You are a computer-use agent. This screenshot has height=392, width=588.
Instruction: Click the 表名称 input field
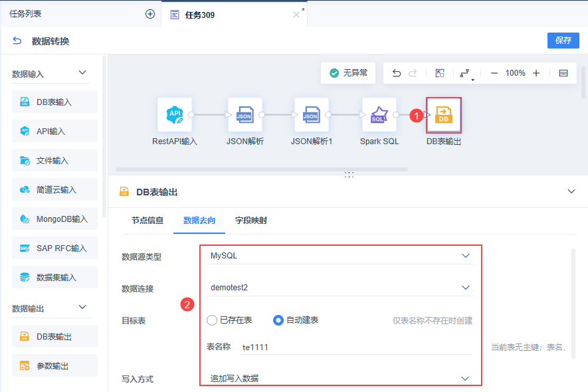pyautogui.click(x=356, y=347)
